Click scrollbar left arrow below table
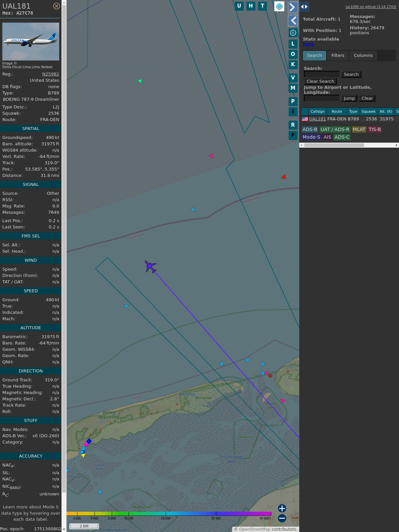 click(x=302, y=145)
